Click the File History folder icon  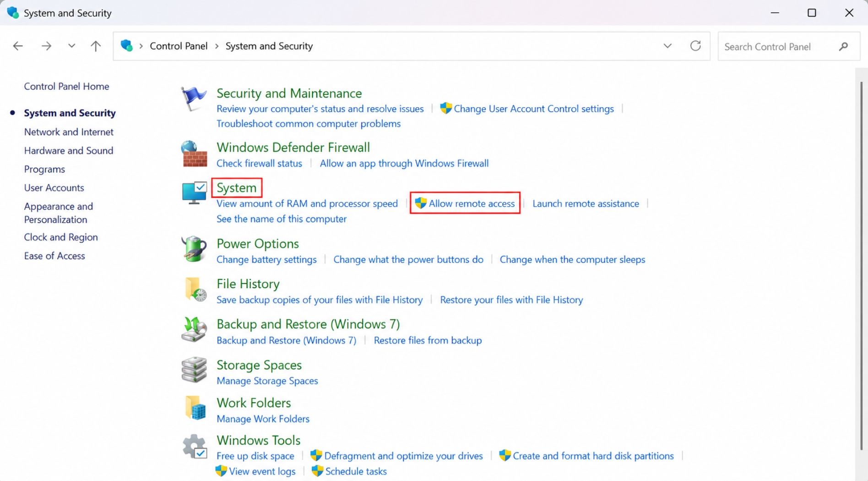click(x=195, y=289)
